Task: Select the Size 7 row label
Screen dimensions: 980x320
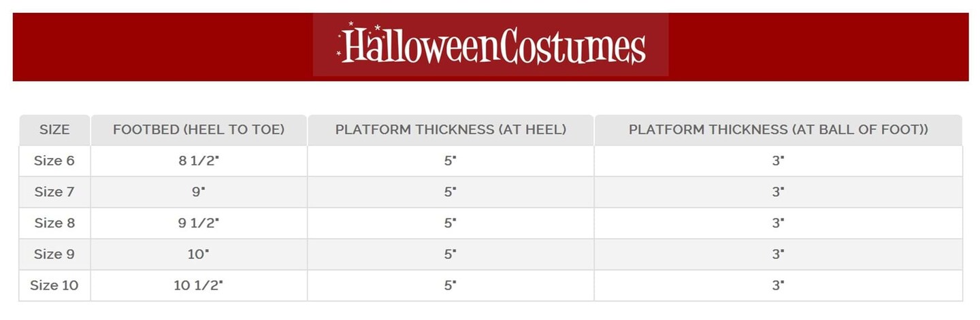Action: click(54, 192)
